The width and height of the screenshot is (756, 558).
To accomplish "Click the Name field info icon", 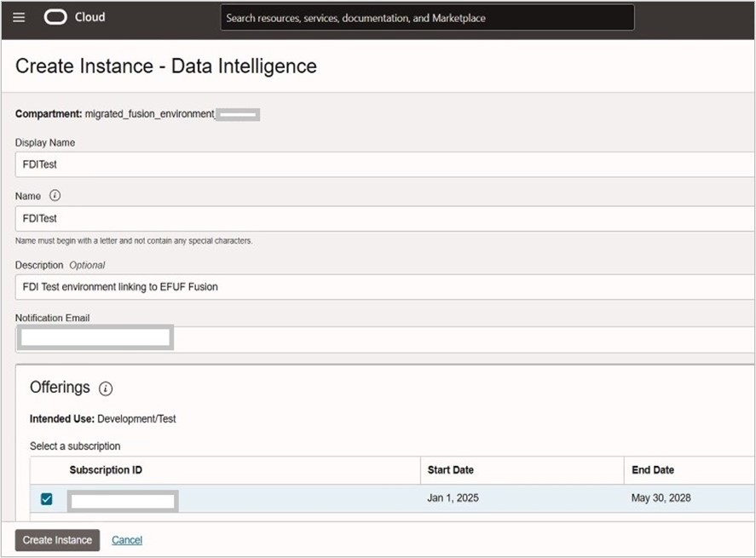I will click(x=55, y=196).
